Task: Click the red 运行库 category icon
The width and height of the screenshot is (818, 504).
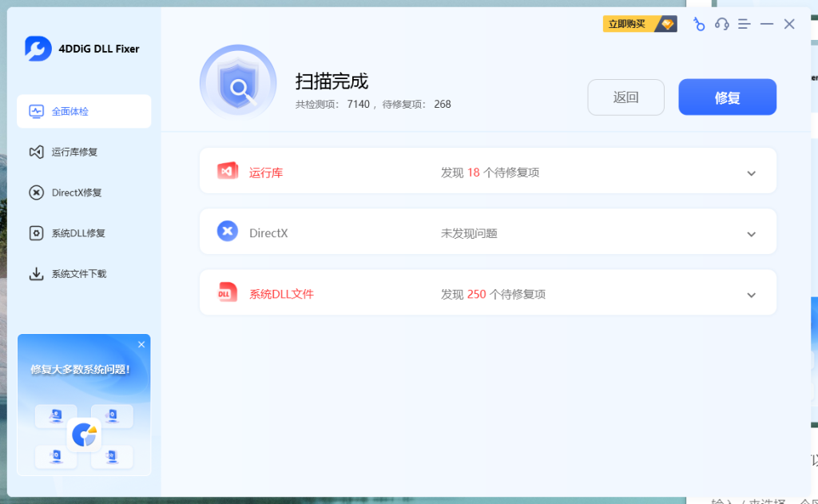Action: point(228,170)
